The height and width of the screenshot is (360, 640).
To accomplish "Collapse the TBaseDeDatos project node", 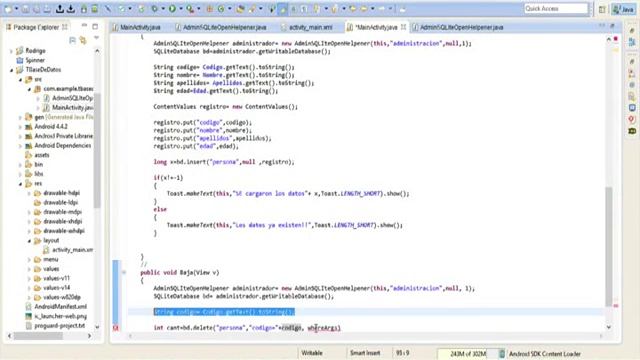I will (x=11, y=70).
